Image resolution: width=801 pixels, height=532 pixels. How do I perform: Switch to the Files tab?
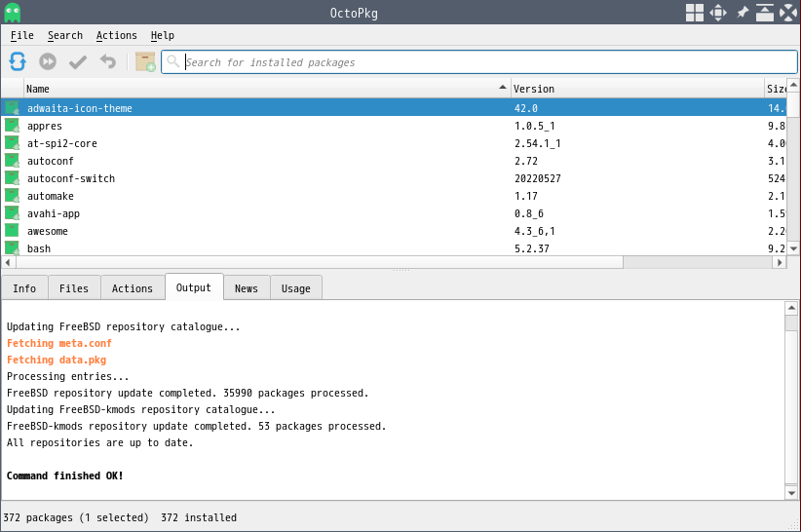point(74,288)
